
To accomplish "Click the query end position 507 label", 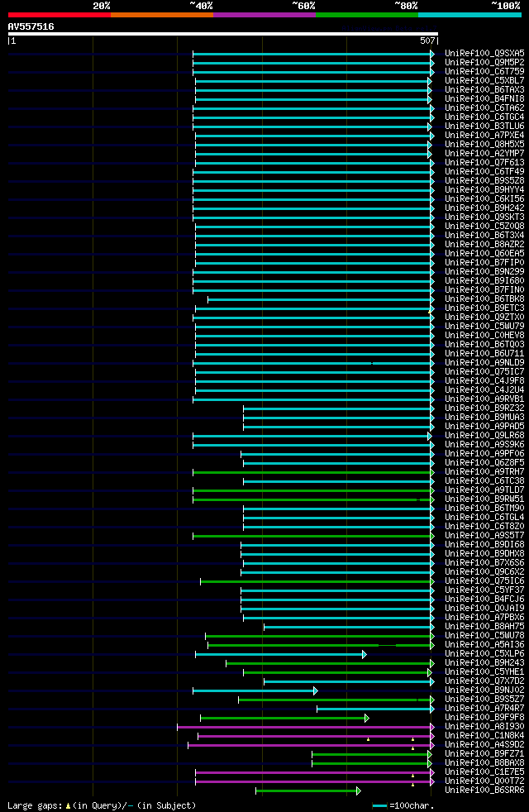I will [428, 41].
